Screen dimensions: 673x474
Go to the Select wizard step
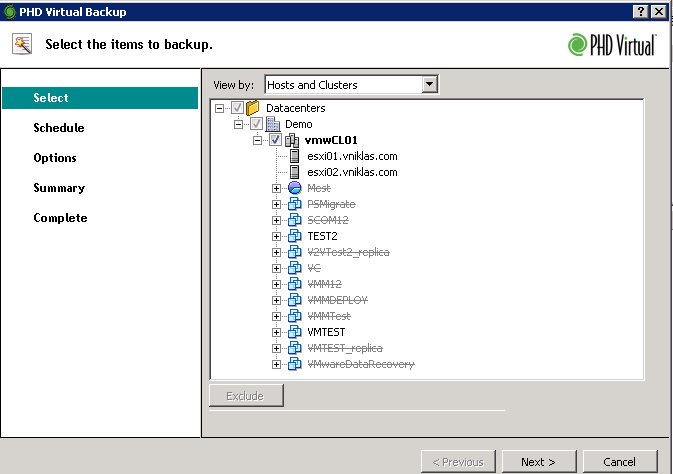coord(100,98)
